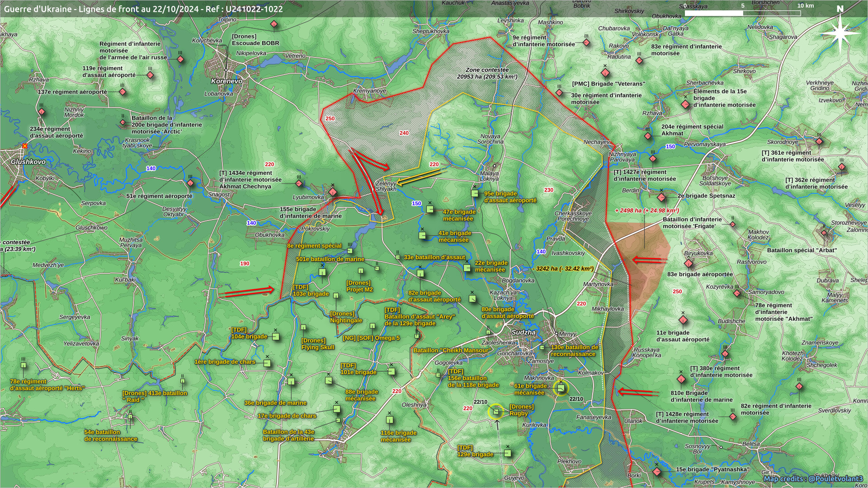
Task: Click the orange X marker at Glushkovo
Action: click(x=24, y=146)
